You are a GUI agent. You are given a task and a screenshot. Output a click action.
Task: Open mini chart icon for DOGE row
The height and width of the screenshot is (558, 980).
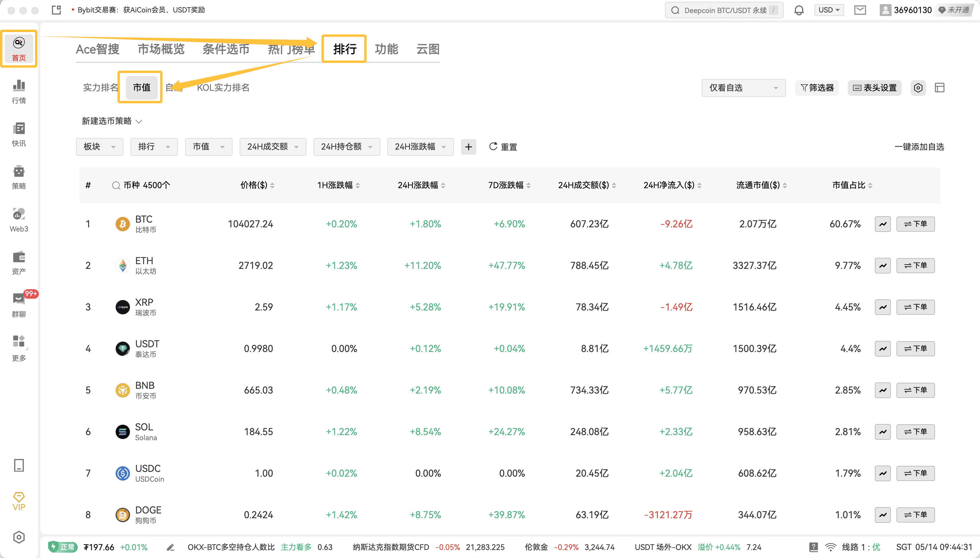pyautogui.click(x=883, y=515)
